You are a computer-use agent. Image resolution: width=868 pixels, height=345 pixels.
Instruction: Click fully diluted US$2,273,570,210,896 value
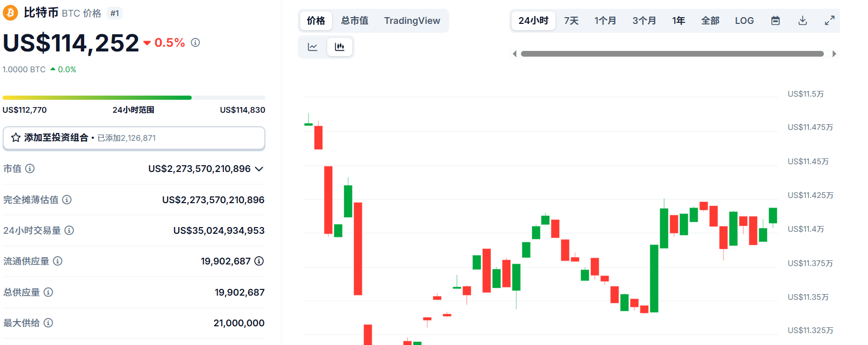(213, 200)
